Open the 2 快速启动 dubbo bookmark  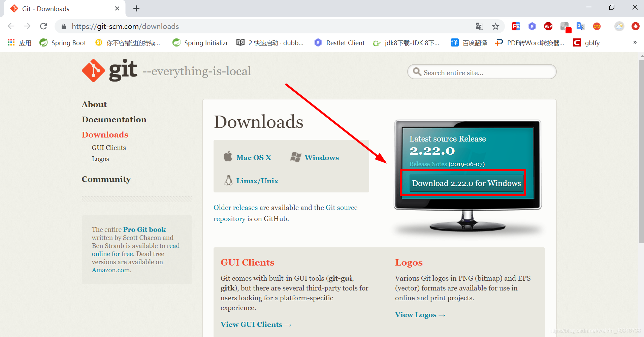(x=270, y=43)
